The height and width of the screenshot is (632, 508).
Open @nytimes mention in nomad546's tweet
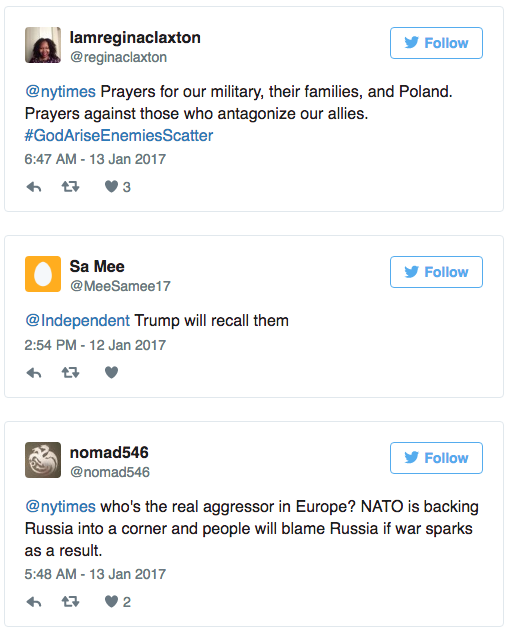(x=60, y=507)
